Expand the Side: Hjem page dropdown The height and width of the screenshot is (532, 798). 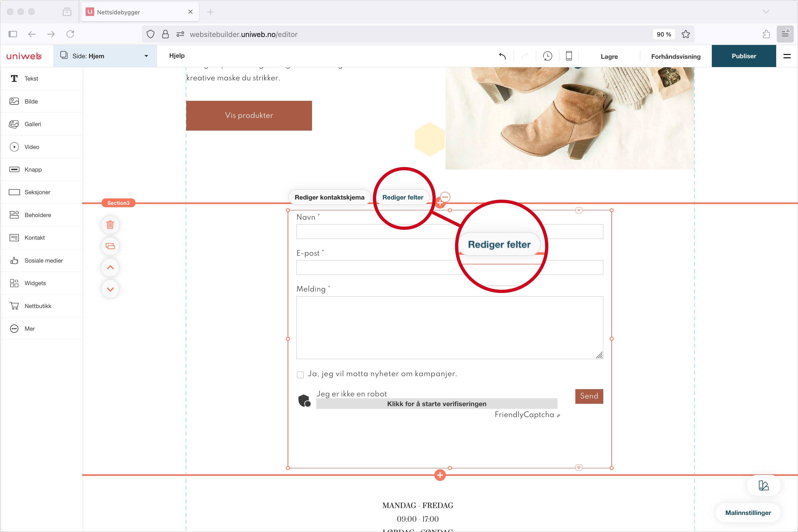pos(105,56)
